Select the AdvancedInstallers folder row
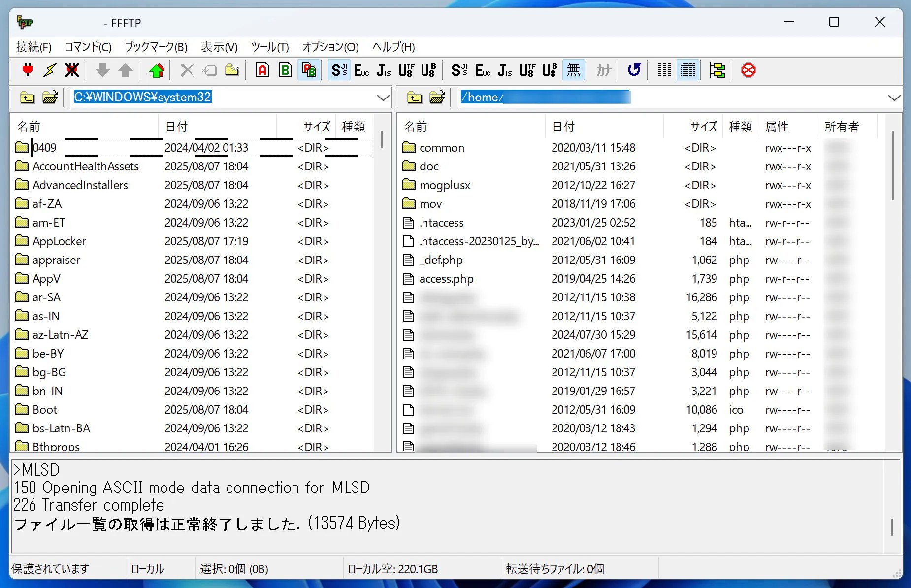 point(193,185)
